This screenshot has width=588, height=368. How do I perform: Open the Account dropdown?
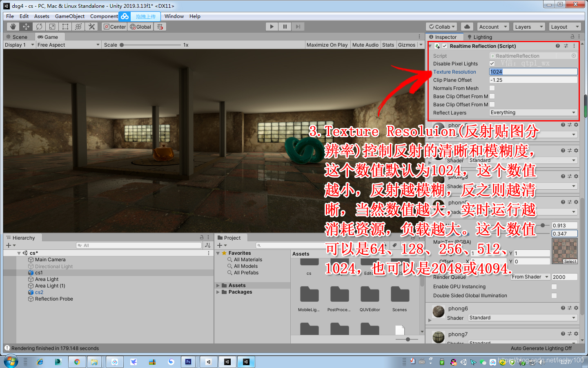[493, 27]
